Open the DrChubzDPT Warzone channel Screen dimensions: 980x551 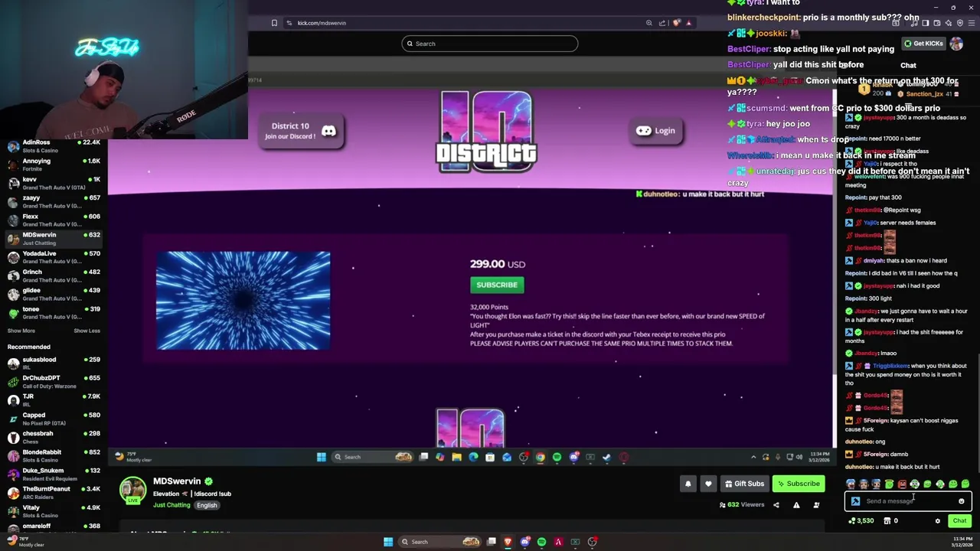pos(54,382)
